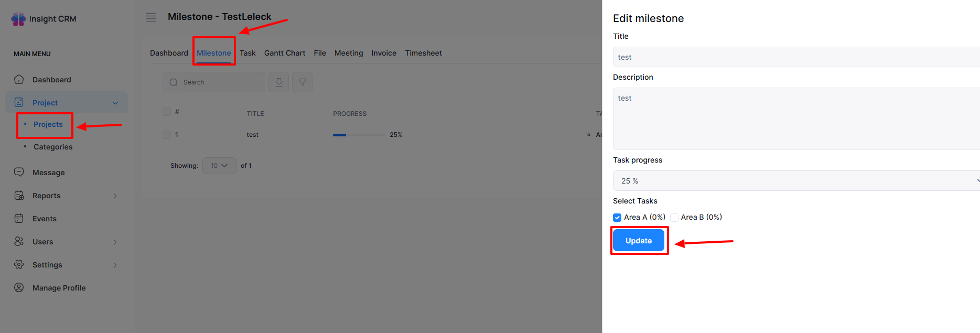Click the Update button
The image size is (980, 333).
(639, 241)
